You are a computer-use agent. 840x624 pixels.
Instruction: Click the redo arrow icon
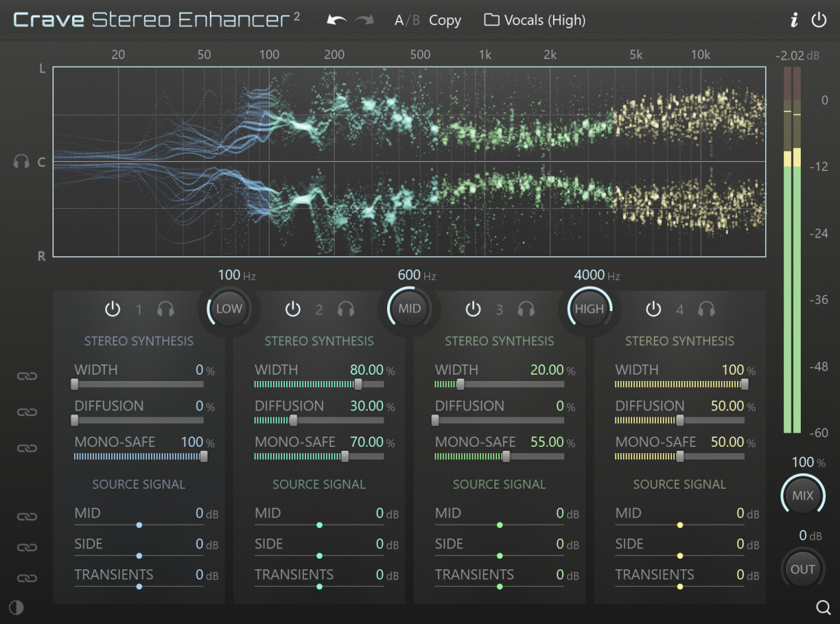pos(364,20)
